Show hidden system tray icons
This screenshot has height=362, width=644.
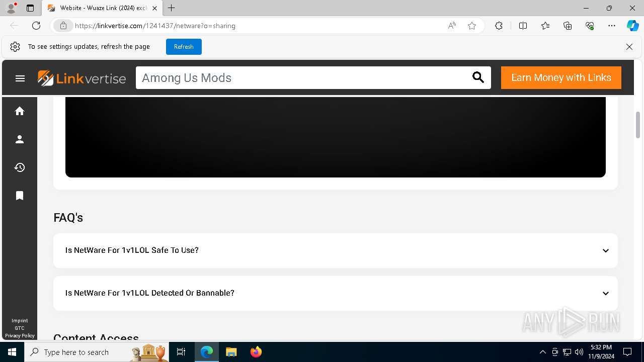(x=542, y=352)
